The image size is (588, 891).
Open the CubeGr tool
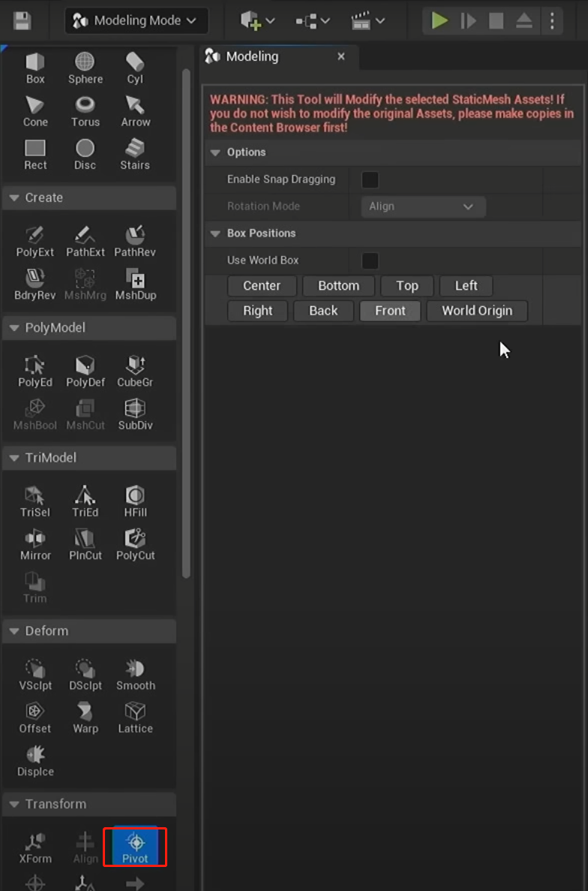(135, 372)
